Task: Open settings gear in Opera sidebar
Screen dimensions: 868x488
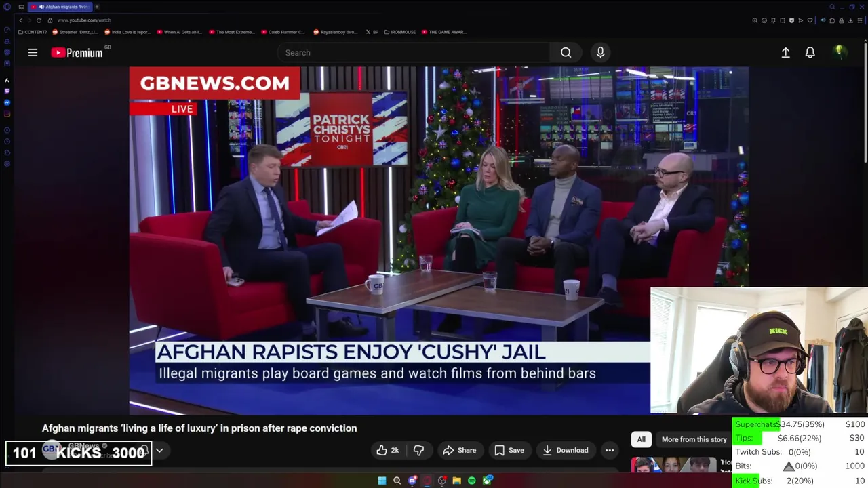Action: [7, 164]
